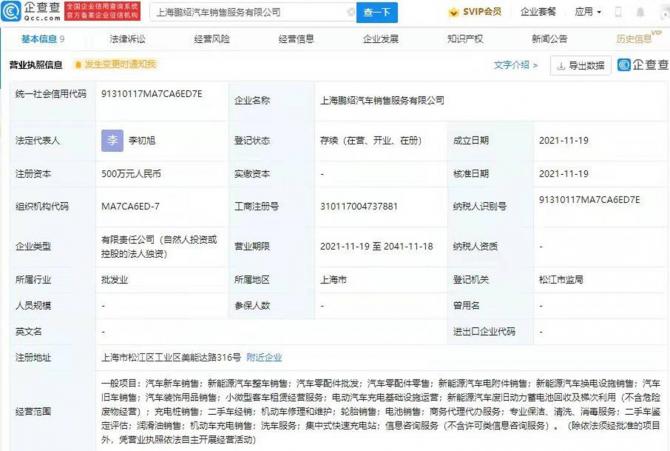Open the 李初旭 legal representative link
This screenshot has height=451, width=670.
click(146, 141)
